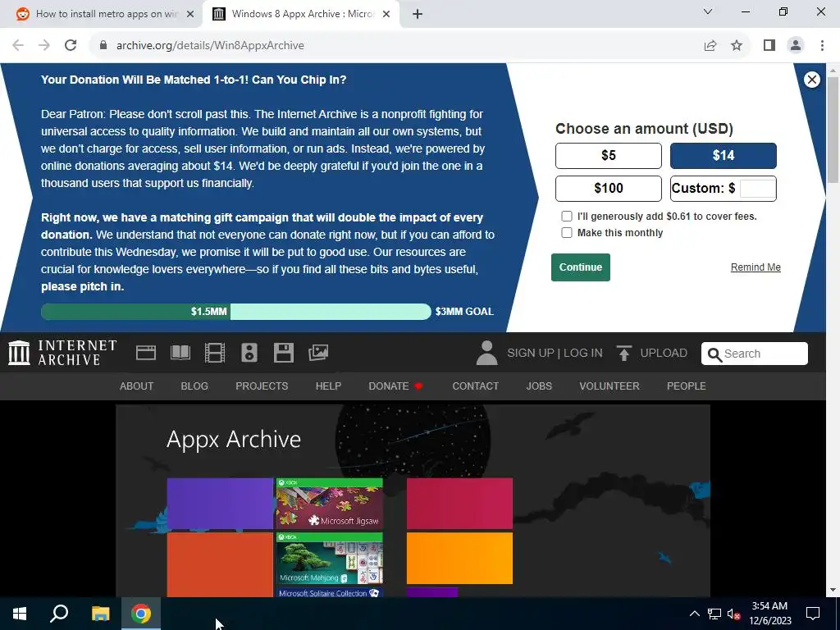Open the ABOUT menu item

137,386
